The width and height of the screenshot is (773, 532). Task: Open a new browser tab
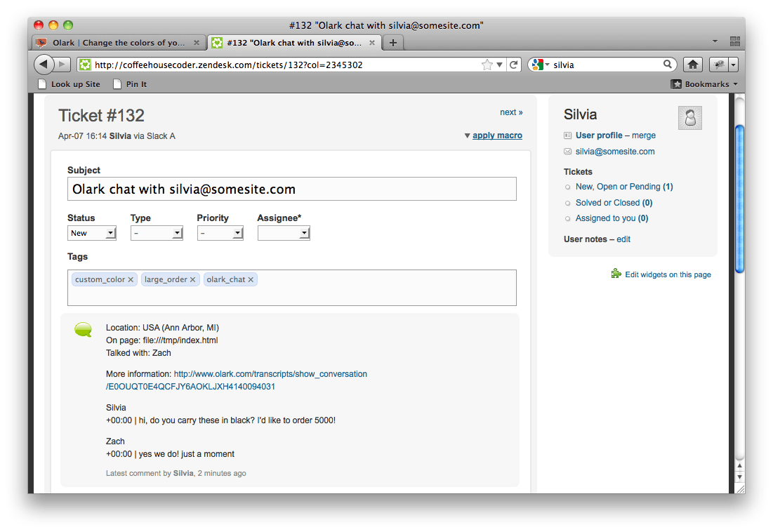(x=392, y=43)
